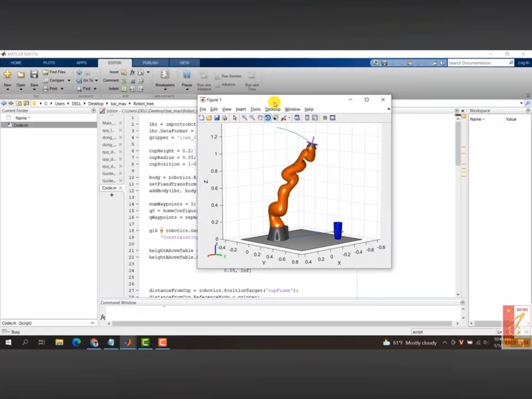The height and width of the screenshot is (399, 532).
Task: Open MATLAB from the Windows taskbar
Action: pyautogui.click(x=128, y=342)
